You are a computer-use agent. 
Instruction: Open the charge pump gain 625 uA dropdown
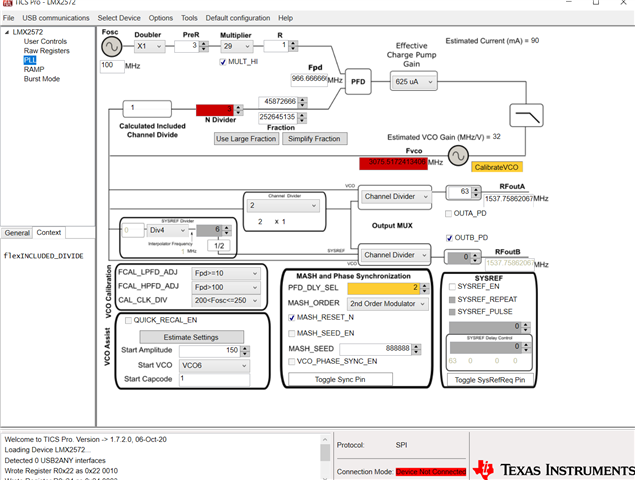[413, 82]
